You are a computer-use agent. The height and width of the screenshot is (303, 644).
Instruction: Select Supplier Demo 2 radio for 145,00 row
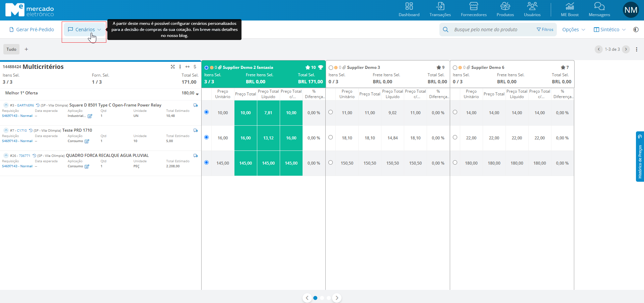206,163
